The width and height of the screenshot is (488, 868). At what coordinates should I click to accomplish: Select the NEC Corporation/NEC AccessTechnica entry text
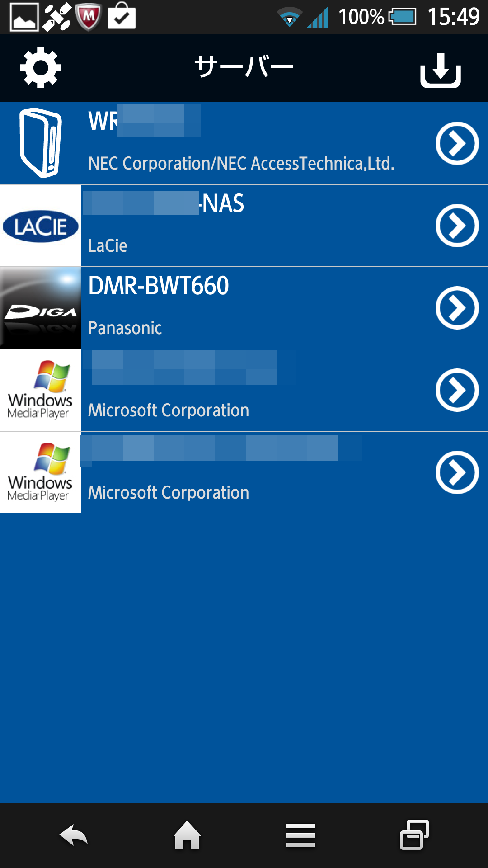point(241,164)
